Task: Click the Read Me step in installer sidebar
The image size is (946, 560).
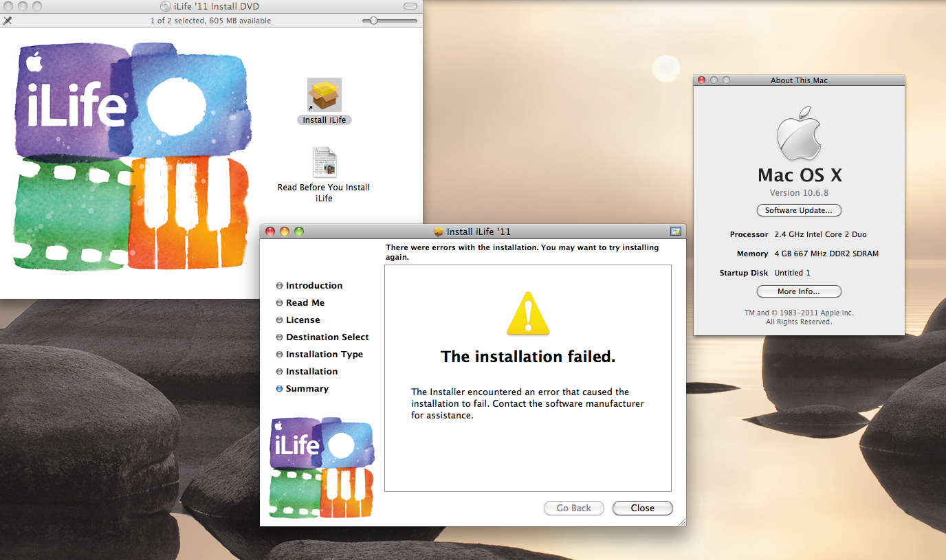Action: tap(305, 303)
